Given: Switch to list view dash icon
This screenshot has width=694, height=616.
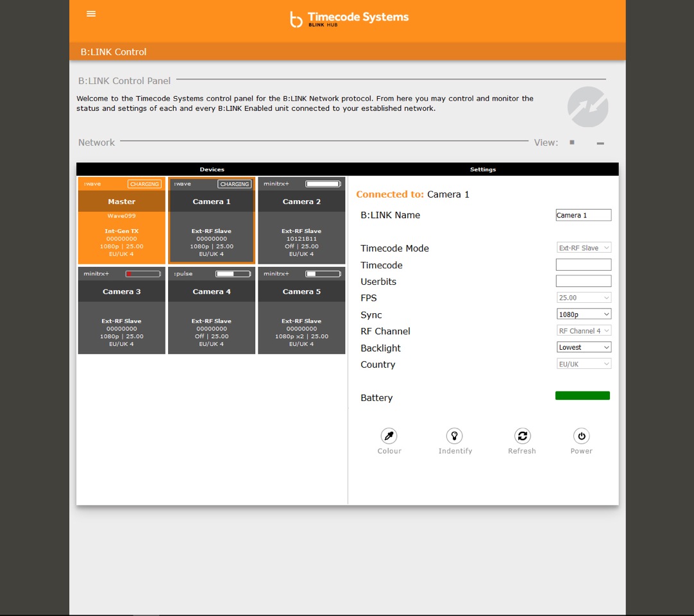Looking at the screenshot, I should [600, 144].
